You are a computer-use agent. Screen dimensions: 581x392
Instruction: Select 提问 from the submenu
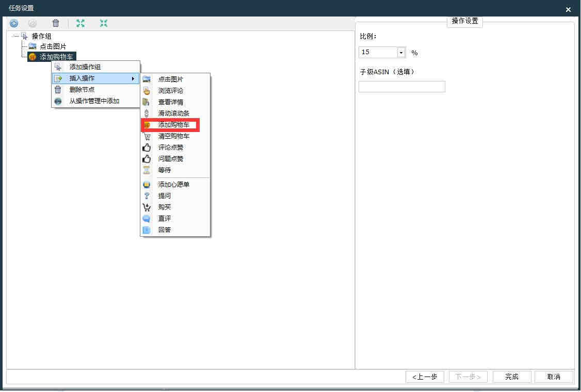[175, 195]
